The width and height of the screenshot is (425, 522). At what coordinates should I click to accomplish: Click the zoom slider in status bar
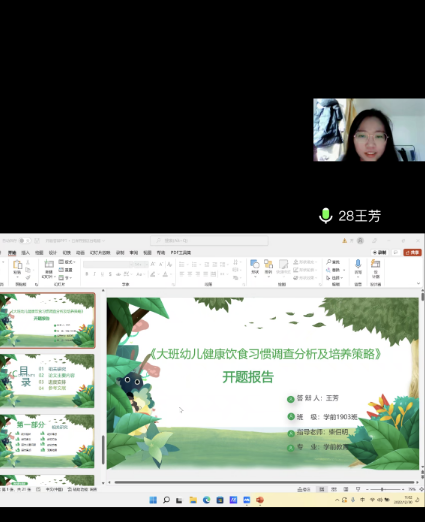[385, 489]
